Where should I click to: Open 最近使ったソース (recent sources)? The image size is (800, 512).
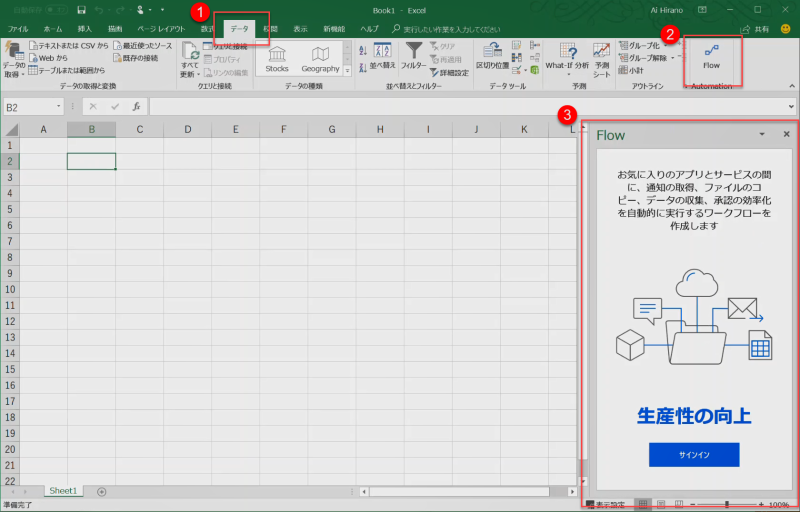143,46
